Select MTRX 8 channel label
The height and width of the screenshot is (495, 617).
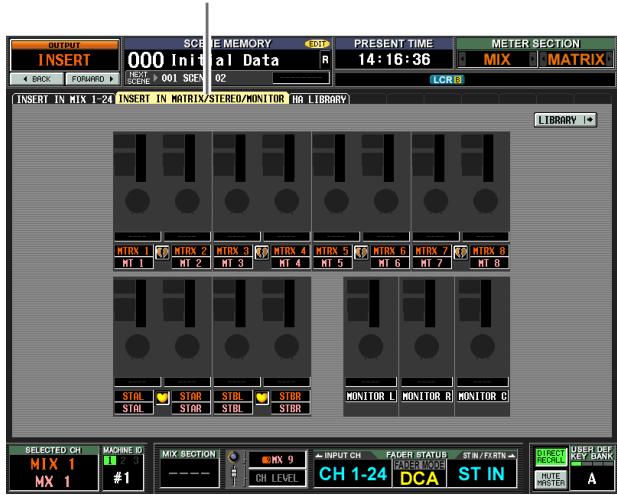489,251
